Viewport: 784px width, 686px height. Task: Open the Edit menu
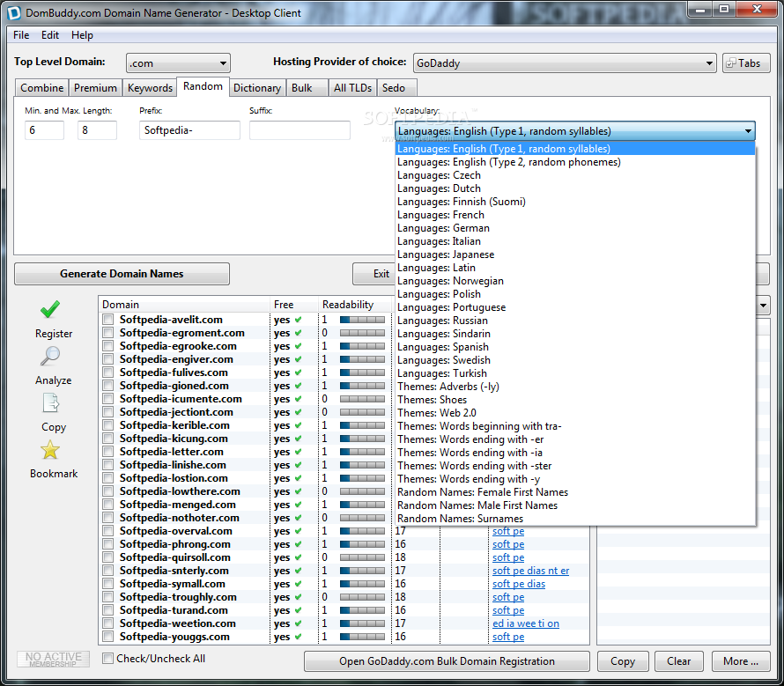coord(50,35)
